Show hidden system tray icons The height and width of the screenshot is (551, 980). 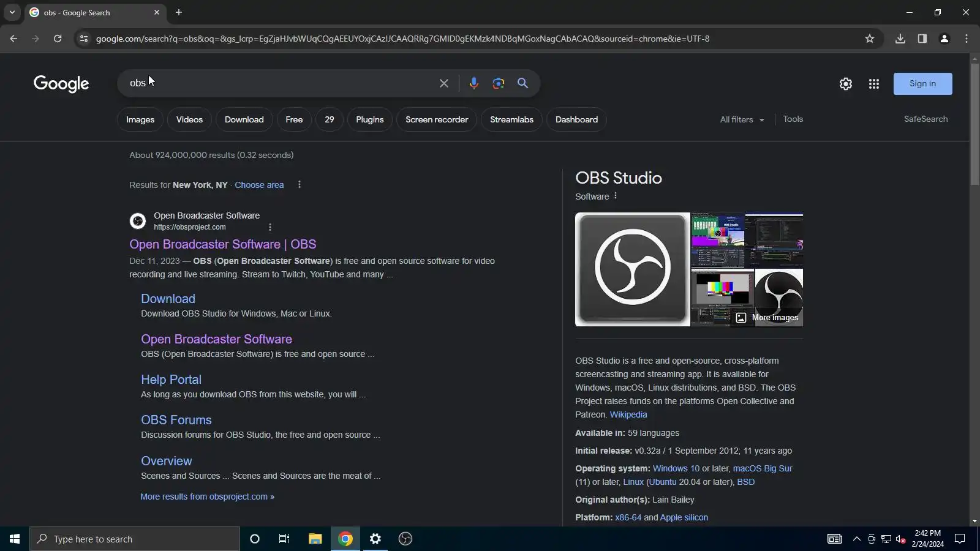(857, 539)
